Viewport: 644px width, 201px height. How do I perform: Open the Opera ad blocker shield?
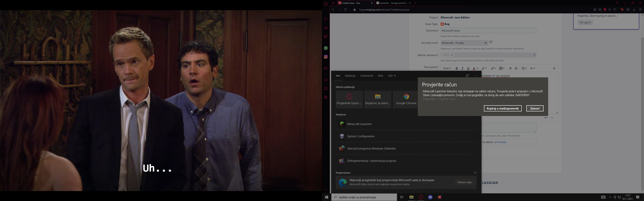click(605, 10)
